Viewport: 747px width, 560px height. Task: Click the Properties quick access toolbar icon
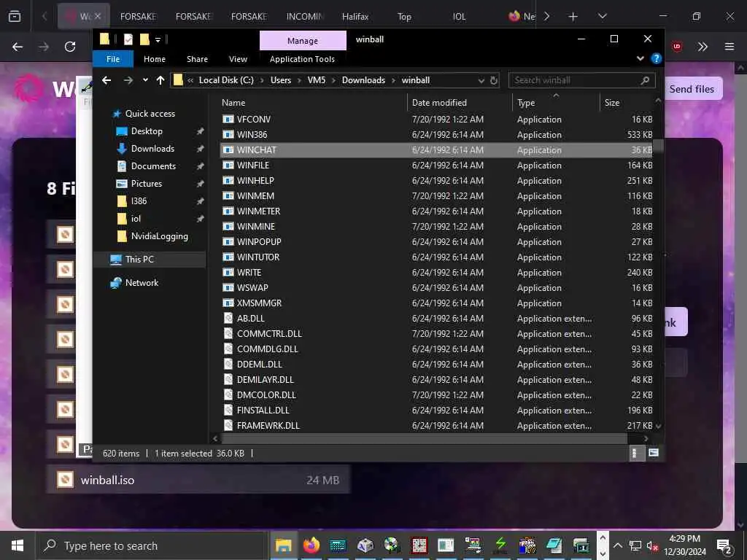(128, 39)
